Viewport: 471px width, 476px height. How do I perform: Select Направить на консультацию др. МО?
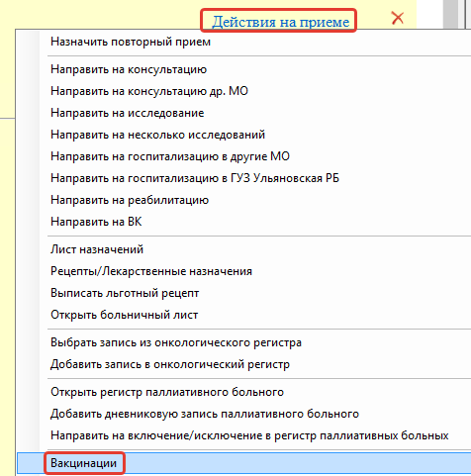[244, 91]
